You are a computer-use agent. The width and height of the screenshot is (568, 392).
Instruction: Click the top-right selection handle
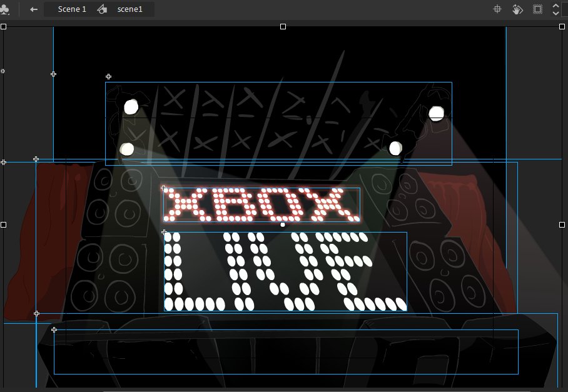point(562,26)
